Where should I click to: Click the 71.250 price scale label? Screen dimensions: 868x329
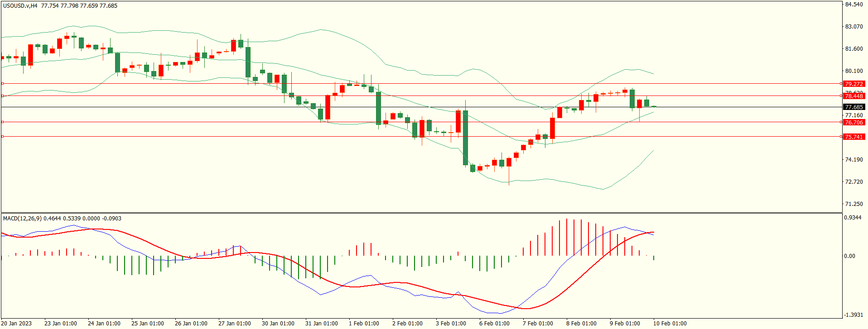[x=854, y=204]
